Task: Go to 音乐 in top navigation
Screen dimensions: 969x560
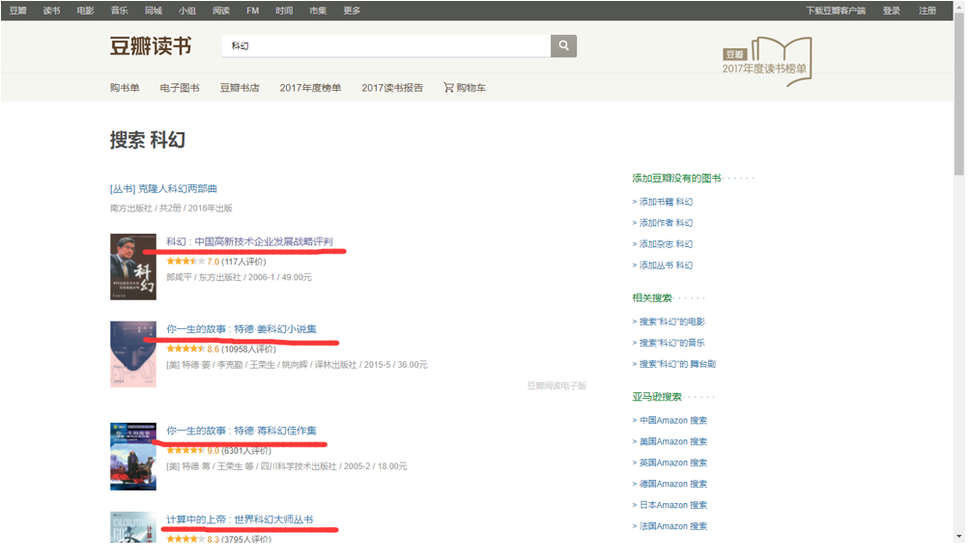Action: pos(119,11)
